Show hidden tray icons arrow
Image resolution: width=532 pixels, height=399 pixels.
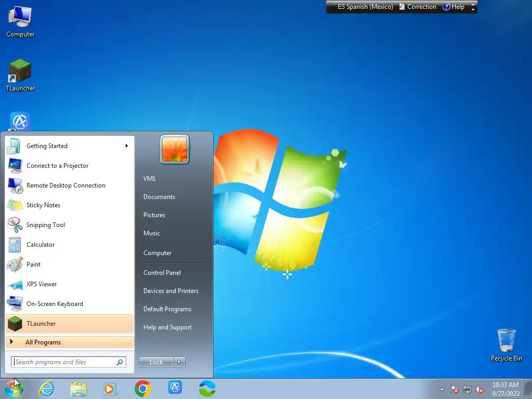(x=442, y=390)
